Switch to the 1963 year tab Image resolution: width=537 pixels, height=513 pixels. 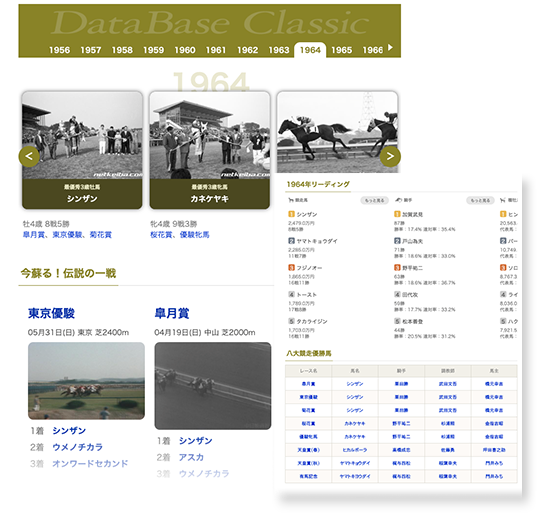(279, 50)
